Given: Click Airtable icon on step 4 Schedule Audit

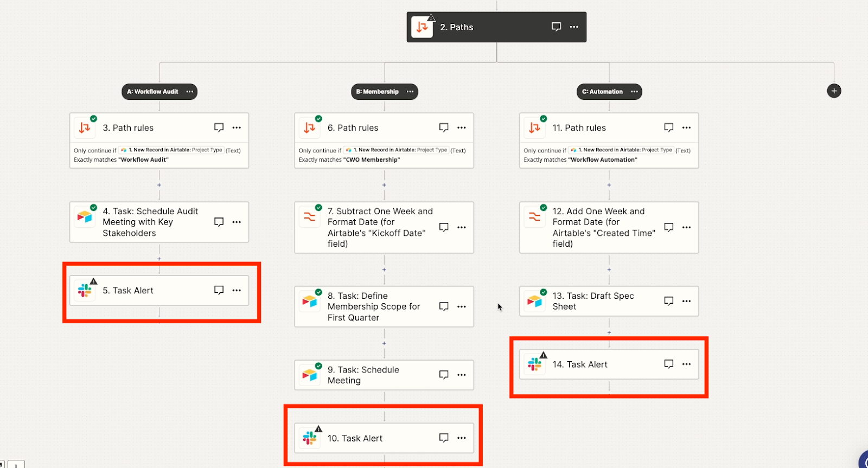Looking at the screenshot, I should click(x=85, y=217).
